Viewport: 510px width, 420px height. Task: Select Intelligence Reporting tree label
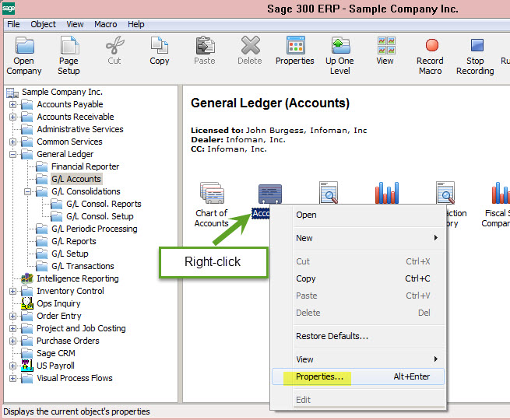[78, 278]
